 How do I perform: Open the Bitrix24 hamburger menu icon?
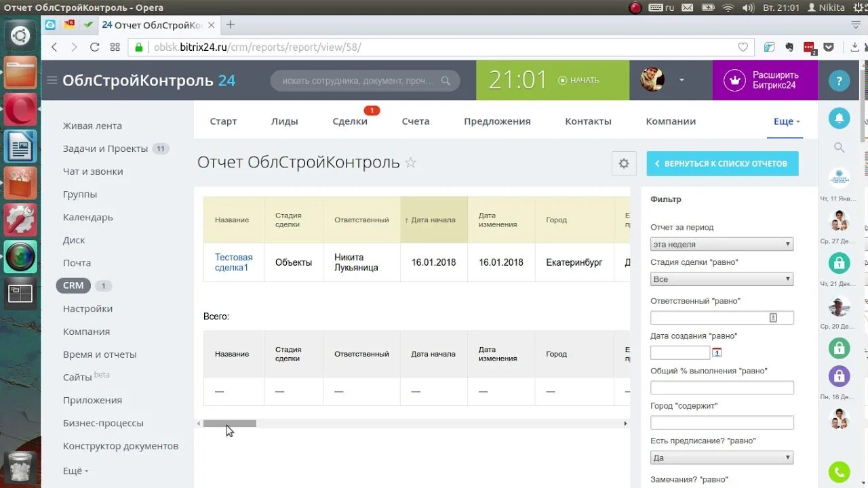(52, 81)
